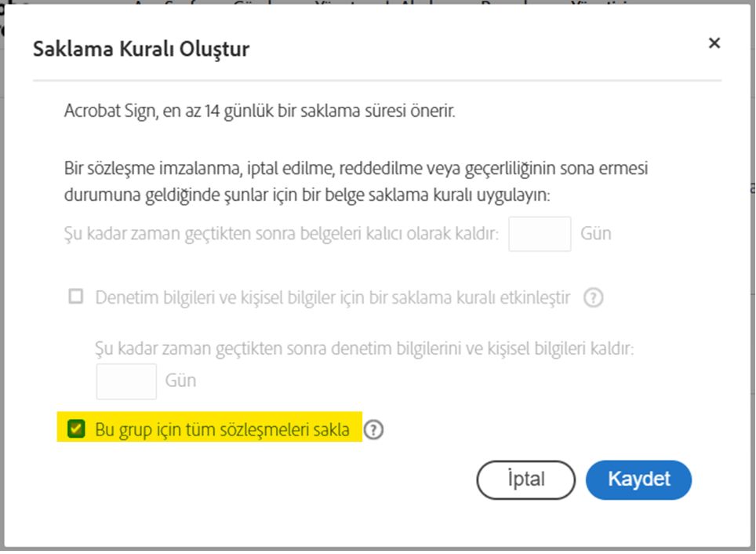This screenshot has width=756, height=554.
Task: Click the Saklama Kuralı Oluştur title
Action: (141, 49)
